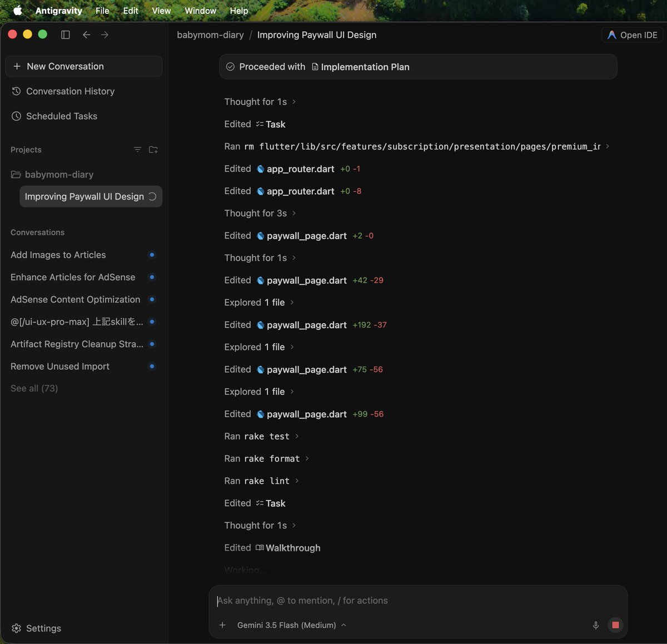Open the File menu
The width and height of the screenshot is (667, 644).
point(102,11)
